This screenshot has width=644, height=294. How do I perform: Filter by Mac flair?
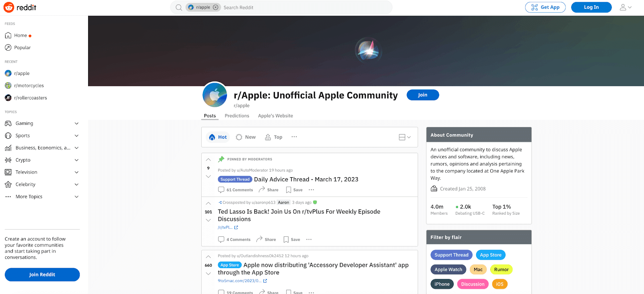[478, 269]
